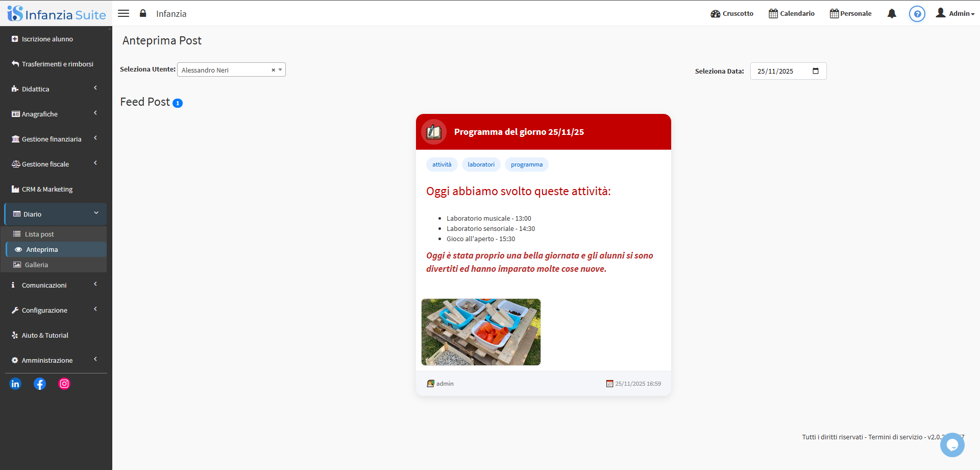980x470 pixels.
Task: Go to Cruscotto dashboard
Action: tap(732, 14)
